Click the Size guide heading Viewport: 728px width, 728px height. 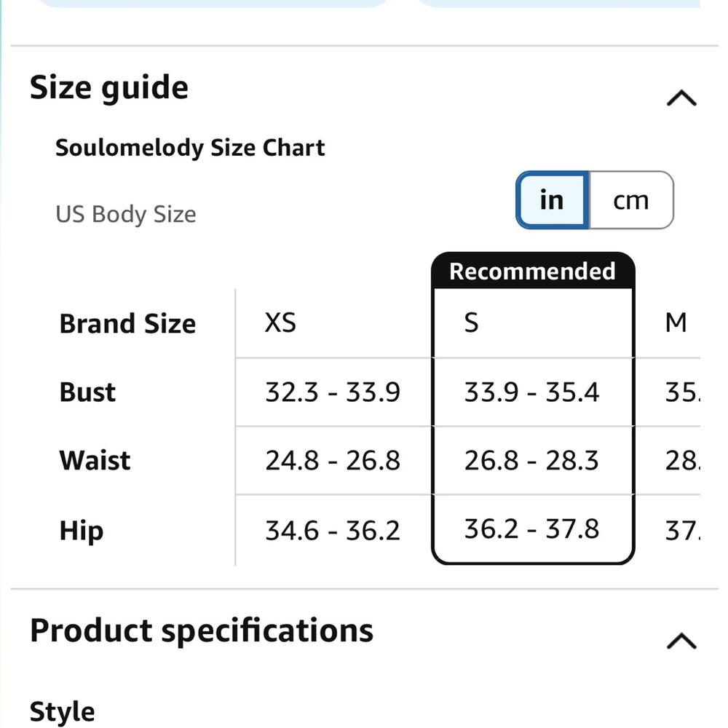coord(109,87)
